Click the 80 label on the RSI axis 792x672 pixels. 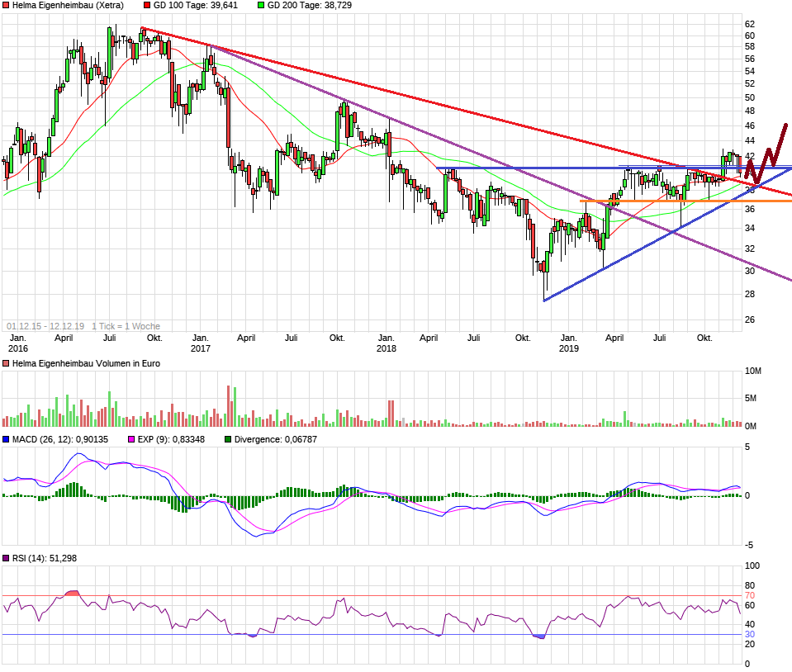750,585
